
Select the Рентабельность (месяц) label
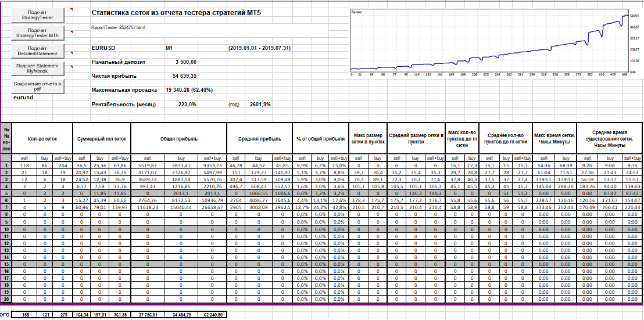click(x=124, y=105)
